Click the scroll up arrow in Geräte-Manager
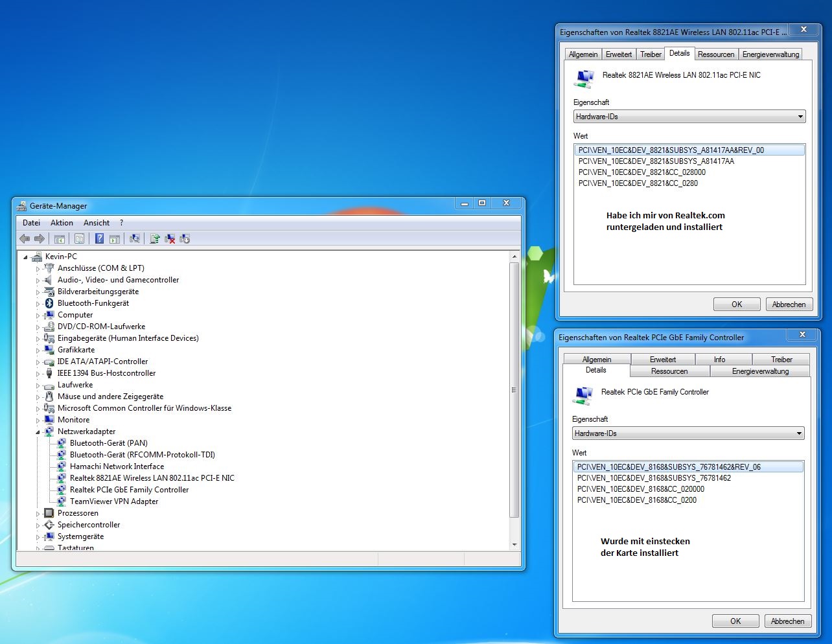The height and width of the screenshot is (644, 832). [514, 257]
